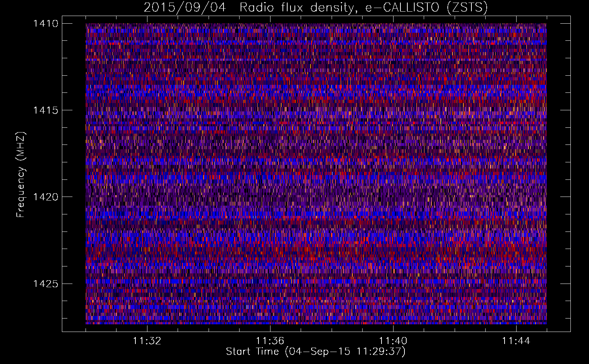589x364 pixels.
Task: Click the 1420 frequency tick label
Action: coord(46,197)
